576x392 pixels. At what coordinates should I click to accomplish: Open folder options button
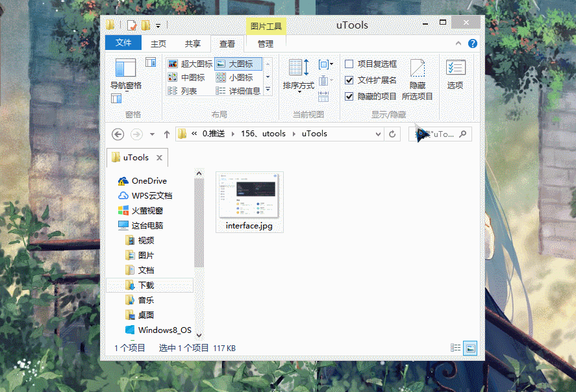tap(455, 75)
